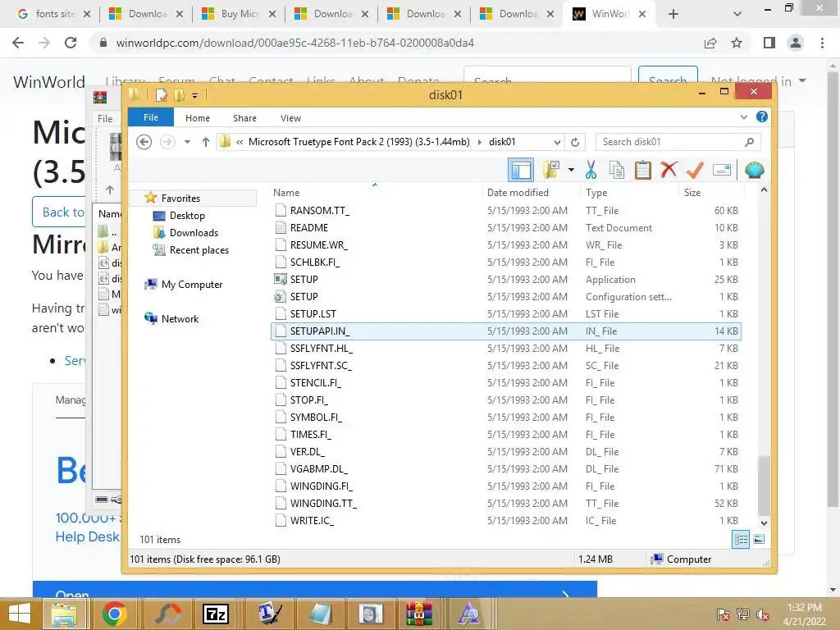Switch to Details view button
This screenshot has height=630, width=840.
point(741,540)
